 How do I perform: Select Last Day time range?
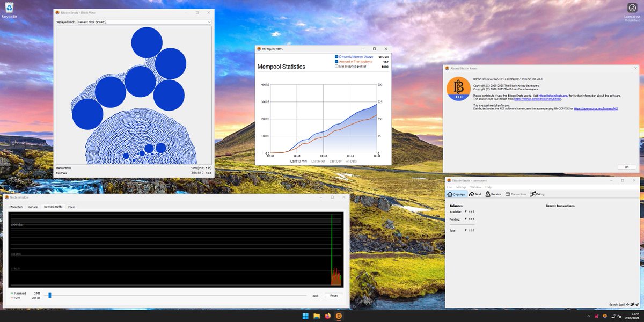[335, 161]
